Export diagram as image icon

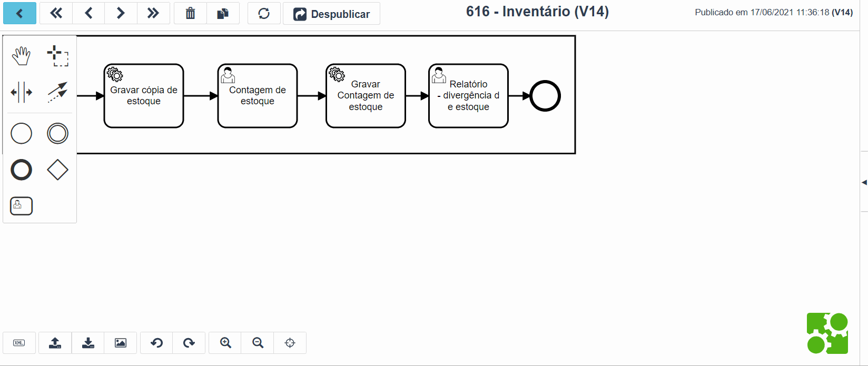(121, 343)
